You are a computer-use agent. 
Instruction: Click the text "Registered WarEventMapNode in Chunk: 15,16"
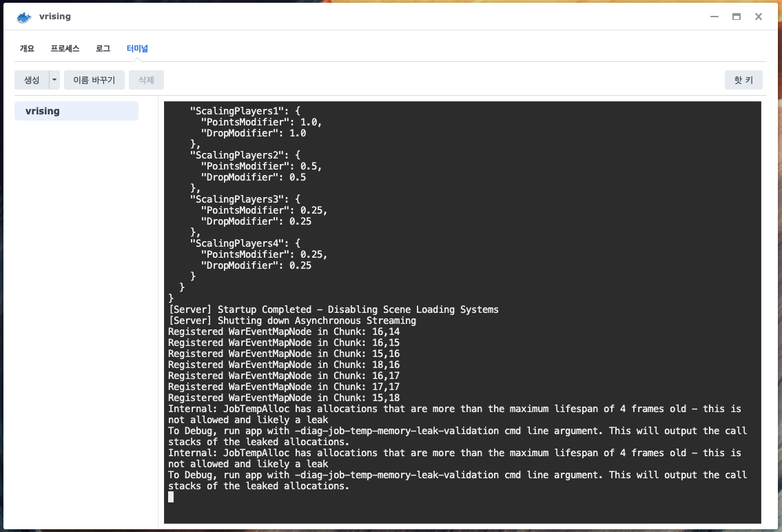coord(284,354)
